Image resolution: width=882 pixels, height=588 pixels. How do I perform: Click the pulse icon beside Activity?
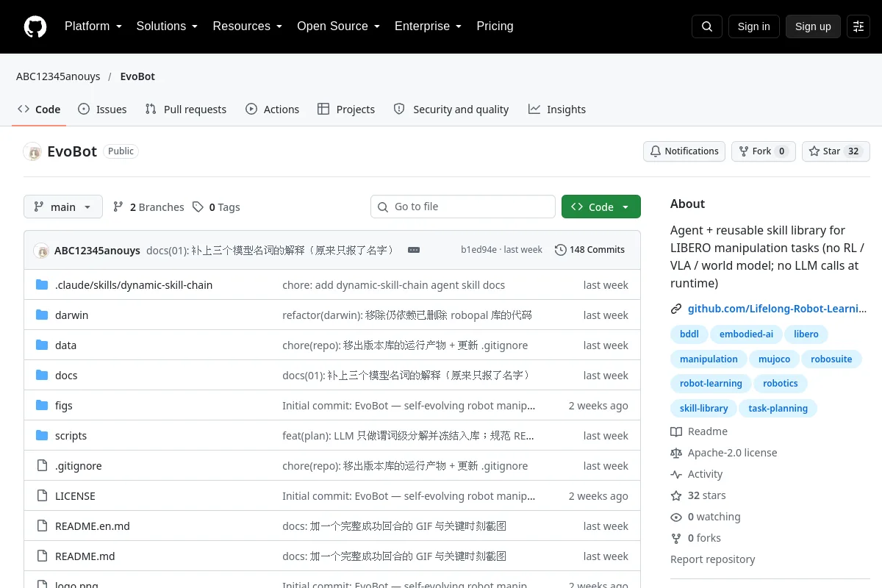tap(676, 474)
